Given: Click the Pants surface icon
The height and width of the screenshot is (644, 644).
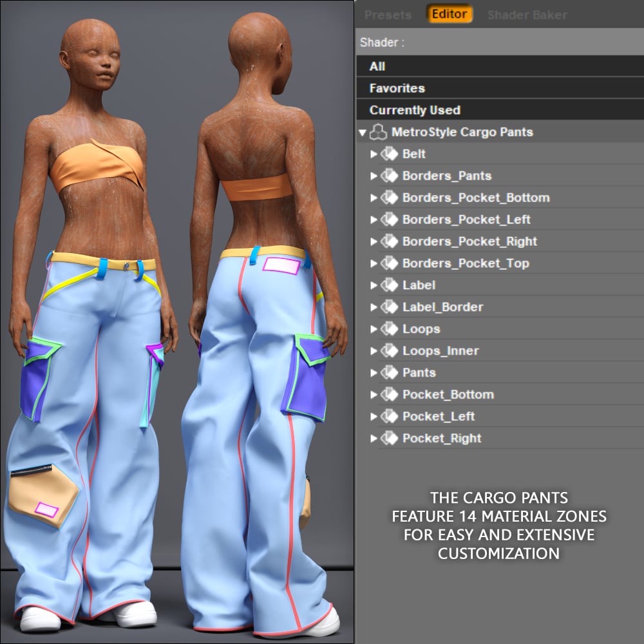Looking at the screenshot, I should (390, 372).
